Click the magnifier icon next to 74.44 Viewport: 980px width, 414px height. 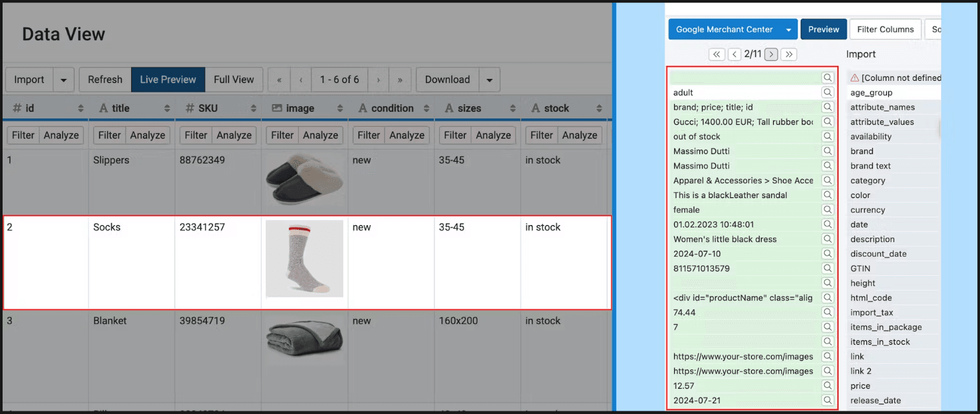[827, 312]
